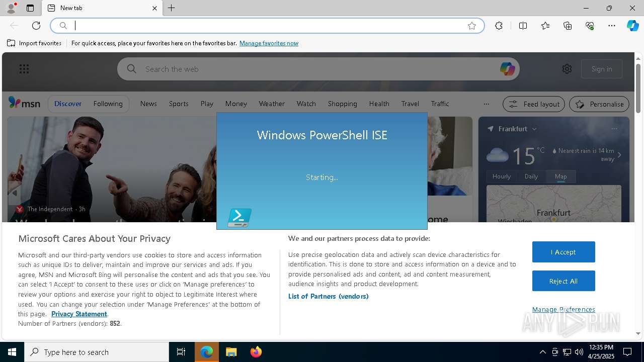
Task: Click I Accept cookies button
Action: pos(563,252)
